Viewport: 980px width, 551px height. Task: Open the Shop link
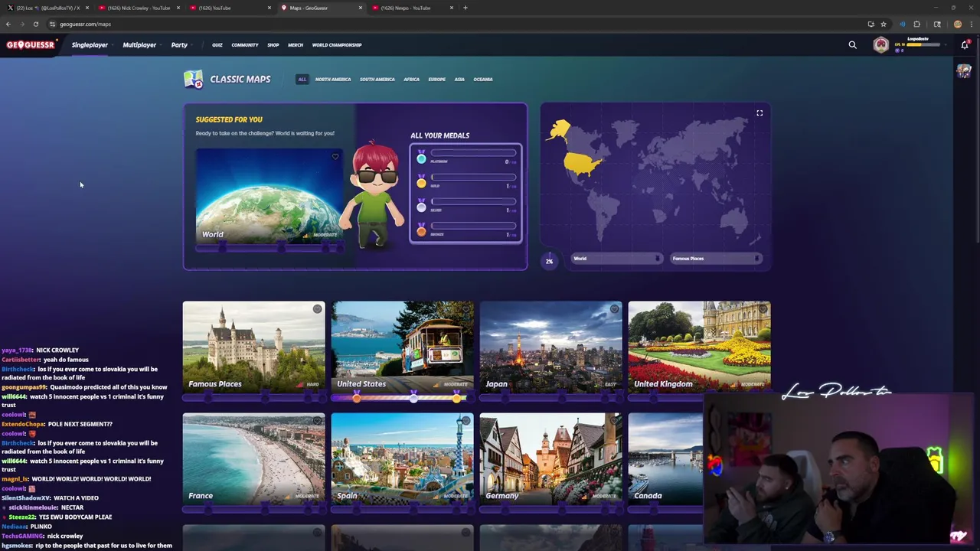[x=273, y=45]
